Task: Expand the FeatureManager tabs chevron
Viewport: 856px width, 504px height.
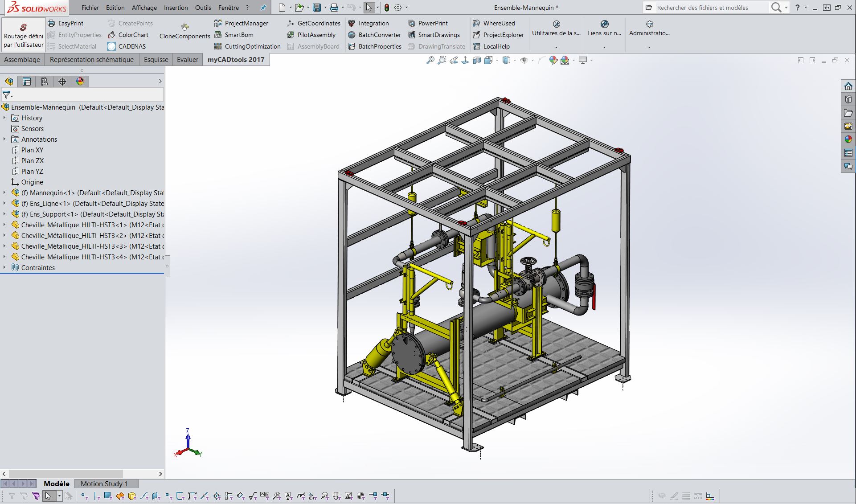Action: 160,81
